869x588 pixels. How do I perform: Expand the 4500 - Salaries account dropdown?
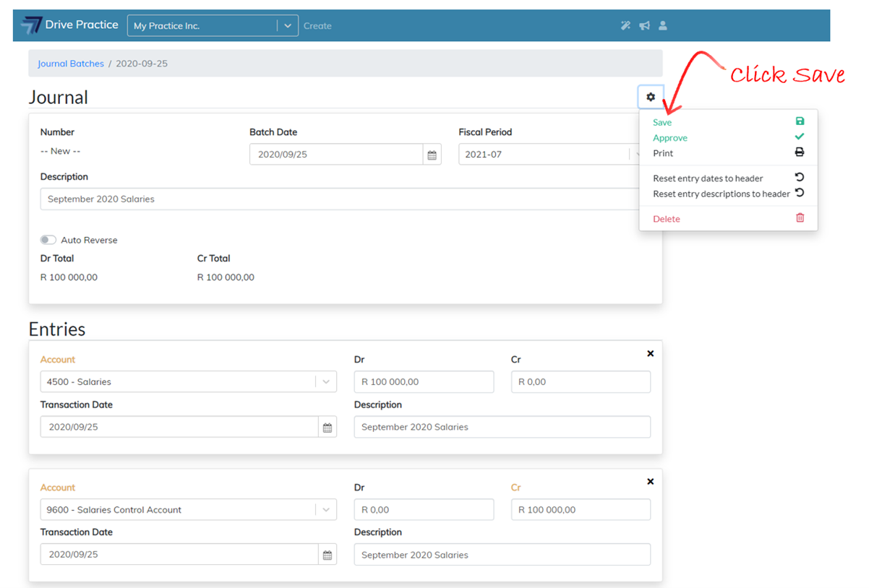pyautogui.click(x=326, y=381)
